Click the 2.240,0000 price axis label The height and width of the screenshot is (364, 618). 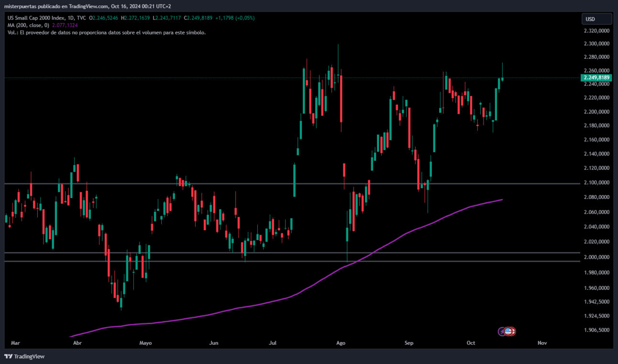[596, 85]
